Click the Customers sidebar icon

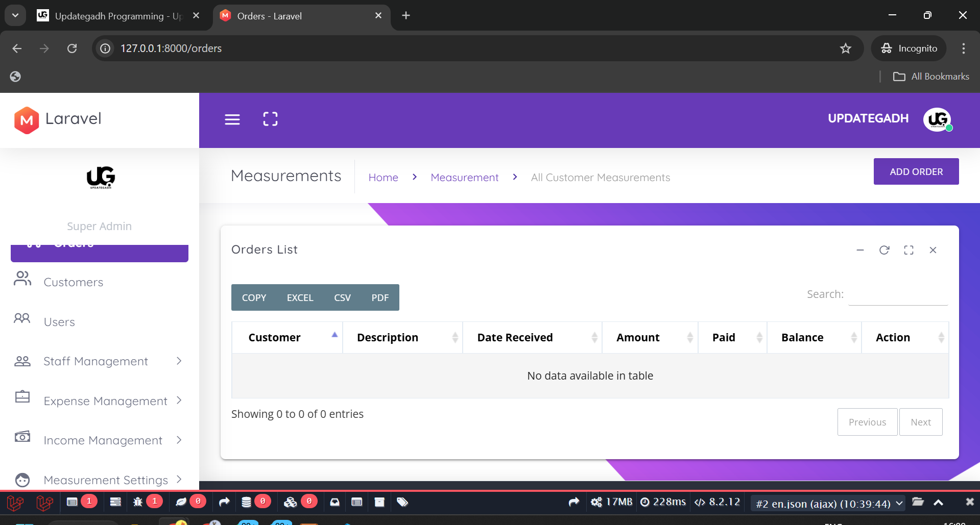coord(22,279)
